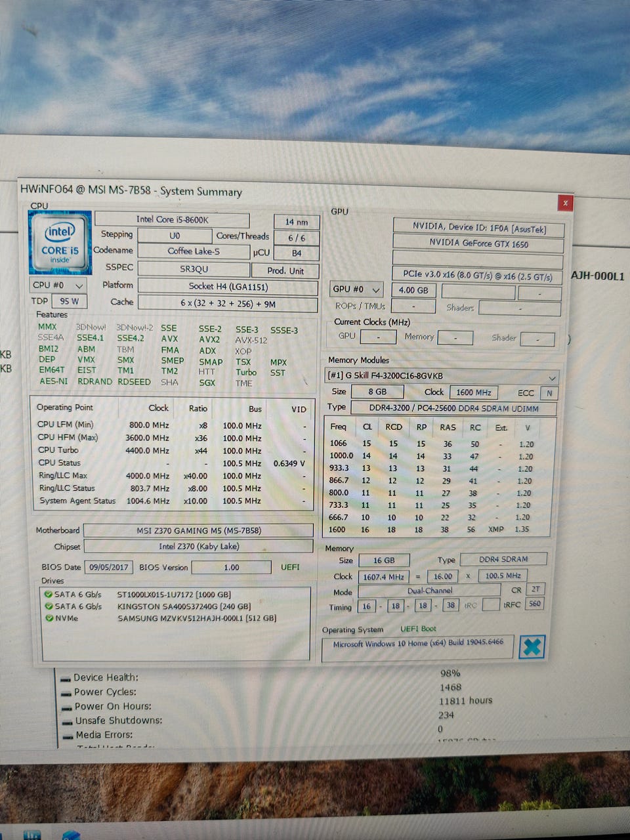Click the GPU memory 4.00 GB field
This screenshot has width=630, height=840.
(x=413, y=290)
